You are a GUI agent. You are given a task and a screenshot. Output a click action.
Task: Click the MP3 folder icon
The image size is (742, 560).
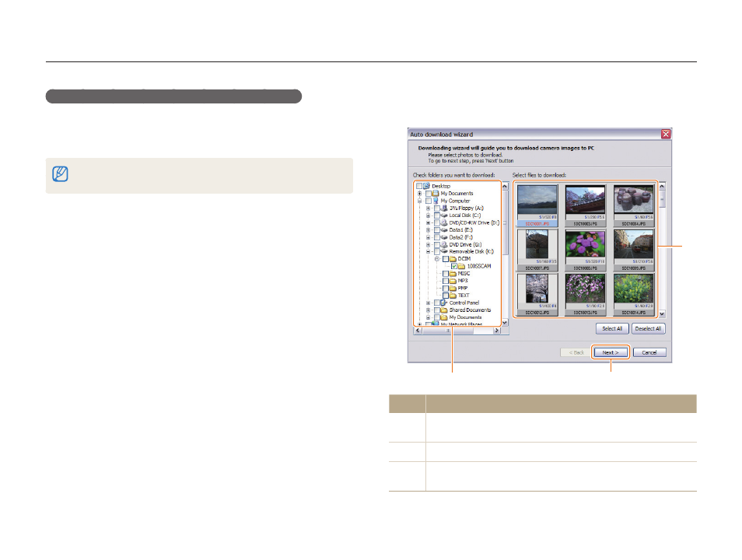point(453,281)
